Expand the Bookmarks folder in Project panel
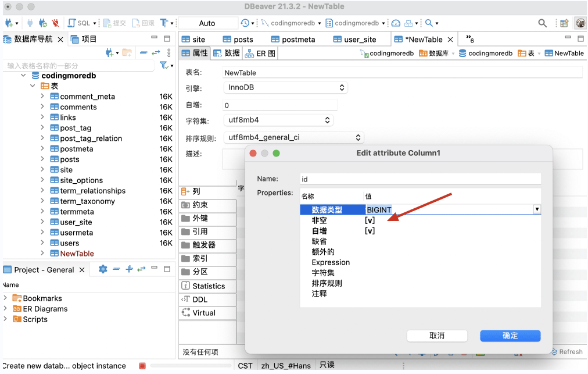 pos(5,298)
